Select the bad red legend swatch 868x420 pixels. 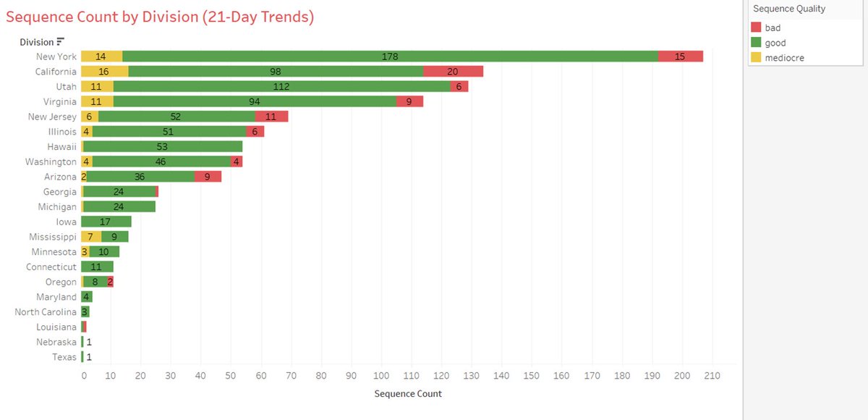757,28
